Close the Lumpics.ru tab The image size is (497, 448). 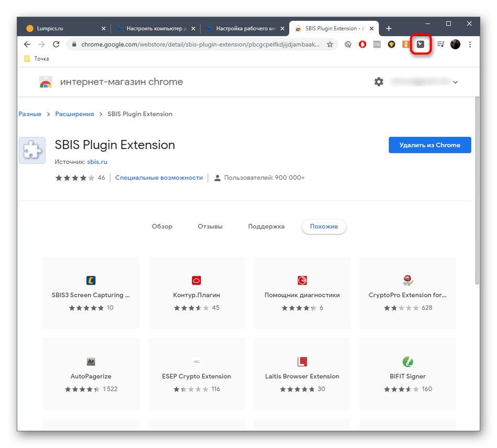pos(104,29)
